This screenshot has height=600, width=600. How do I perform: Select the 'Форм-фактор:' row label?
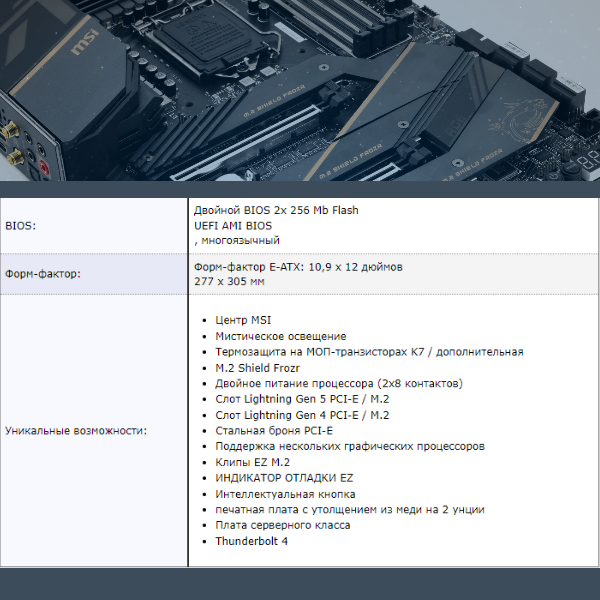click(43, 274)
